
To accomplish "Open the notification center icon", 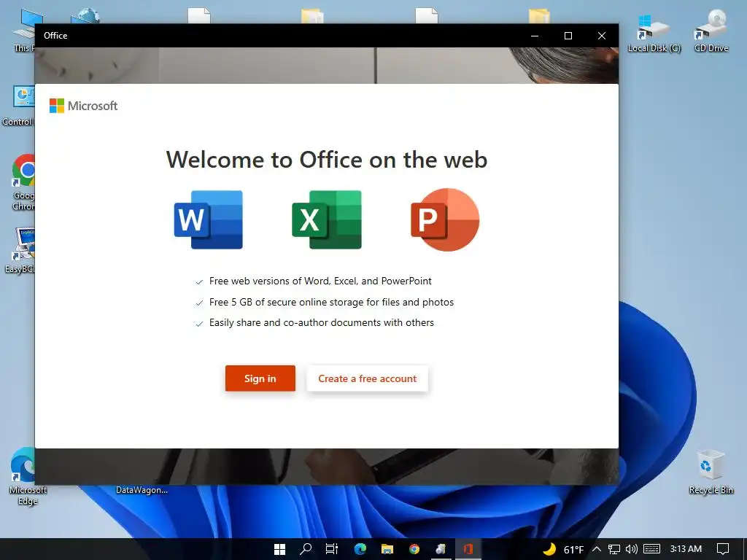I will point(723,550).
